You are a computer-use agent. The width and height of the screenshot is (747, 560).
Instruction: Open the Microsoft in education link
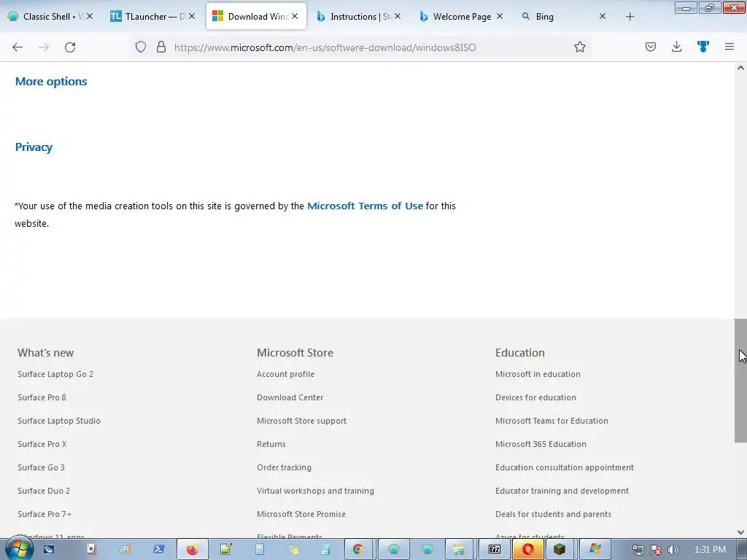pyautogui.click(x=538, y=374)
